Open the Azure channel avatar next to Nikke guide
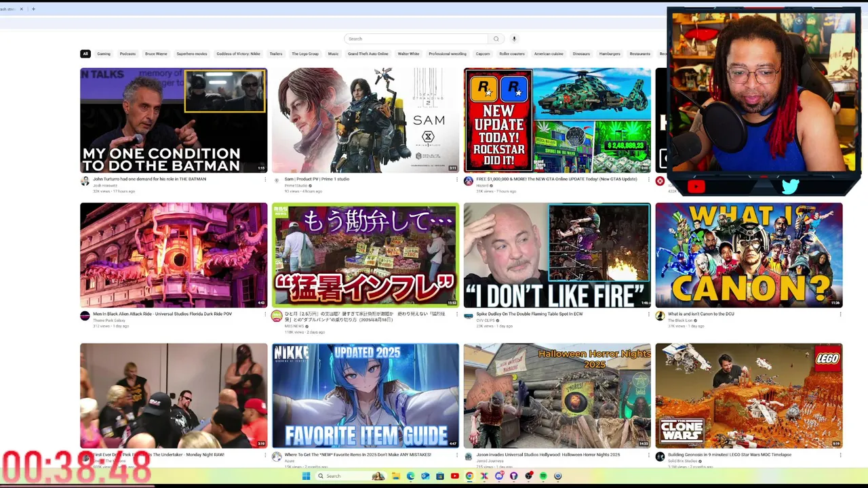Image resolution: width=868 pixels, height=488 pixels. (277, 457)
